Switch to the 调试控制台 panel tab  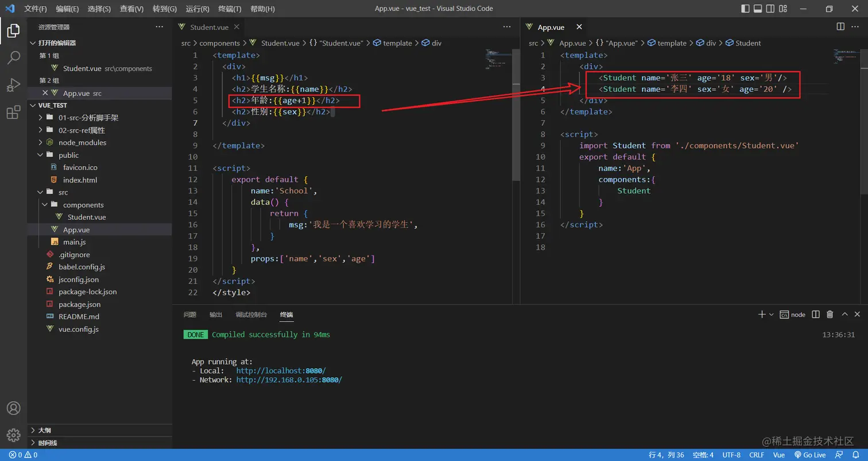coord(251,315)
